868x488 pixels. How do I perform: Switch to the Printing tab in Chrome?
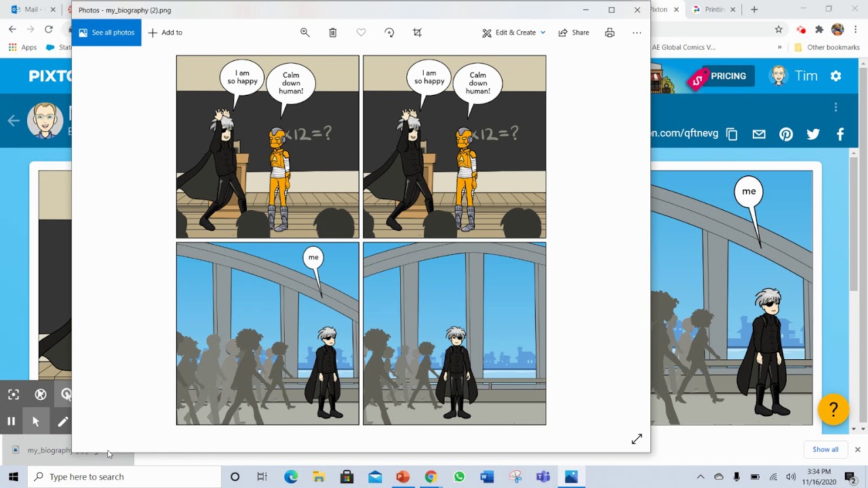715,9
